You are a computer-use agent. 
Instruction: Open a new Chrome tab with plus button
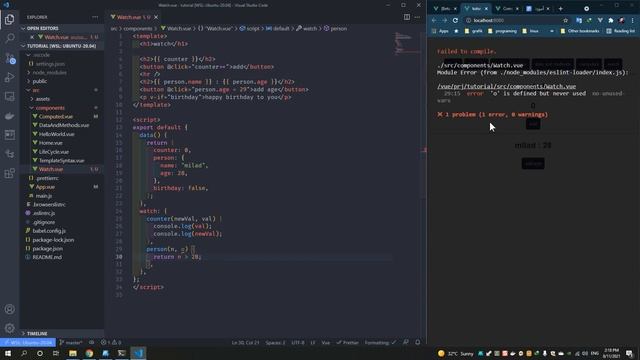560,9
